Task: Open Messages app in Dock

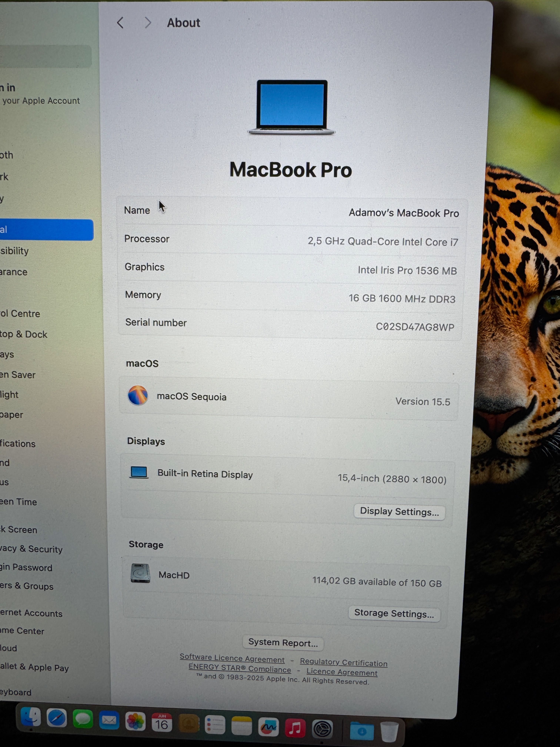Action: click(x=83, y=719)
